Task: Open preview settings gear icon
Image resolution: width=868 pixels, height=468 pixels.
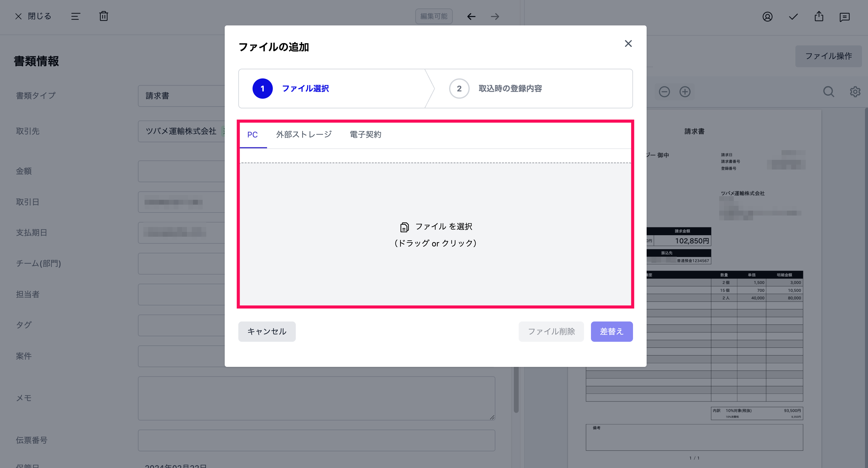Action: point(855,92)
